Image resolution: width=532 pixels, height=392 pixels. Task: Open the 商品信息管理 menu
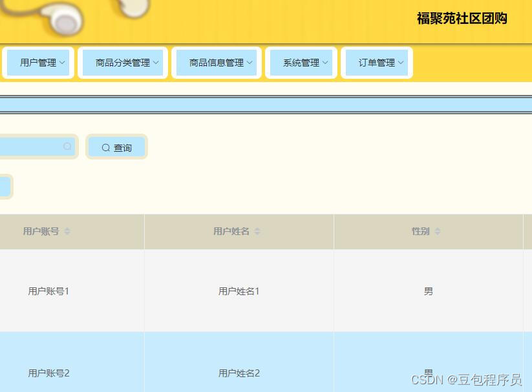(x=217, y=63)
